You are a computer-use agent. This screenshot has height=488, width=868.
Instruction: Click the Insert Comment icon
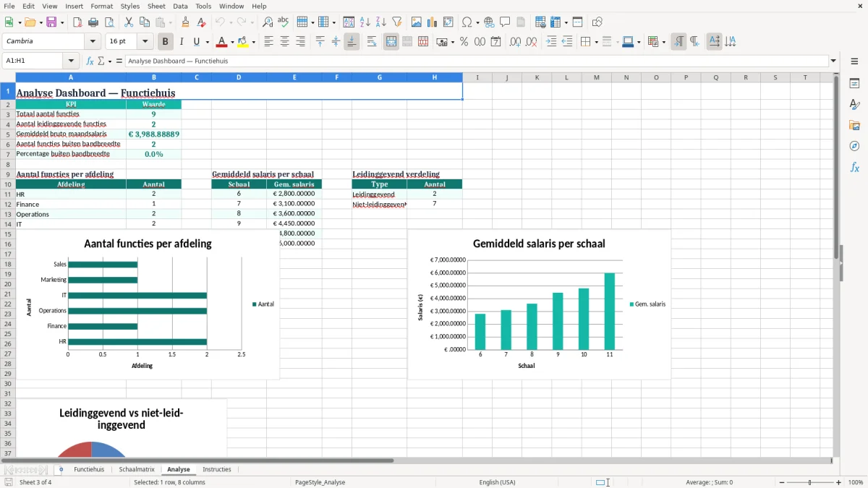coord(505,22)
